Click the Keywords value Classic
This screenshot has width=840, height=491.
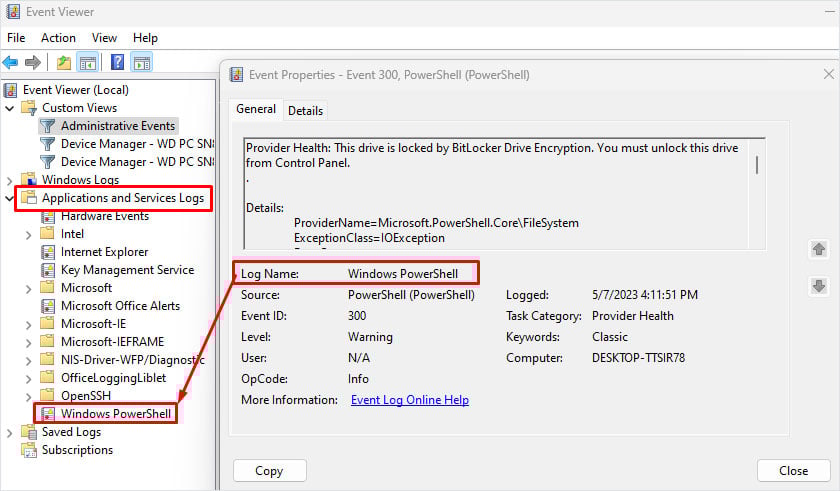click(x=610, y=337)
